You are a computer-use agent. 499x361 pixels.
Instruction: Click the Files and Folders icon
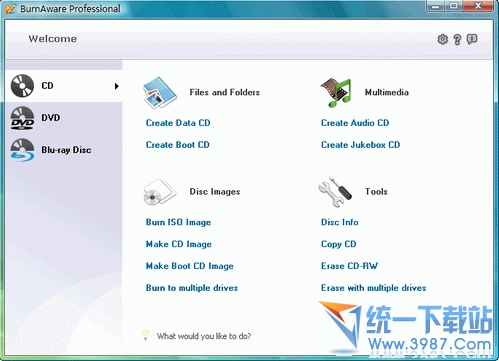point(160,93)
